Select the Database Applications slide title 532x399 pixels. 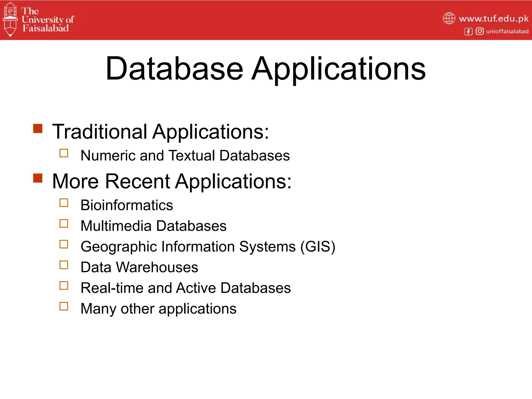265,69
